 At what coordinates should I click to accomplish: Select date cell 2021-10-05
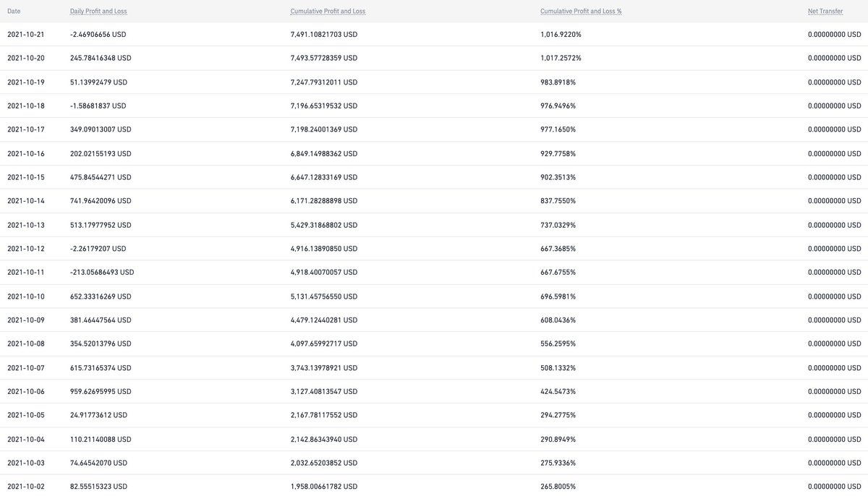(26, 415)
